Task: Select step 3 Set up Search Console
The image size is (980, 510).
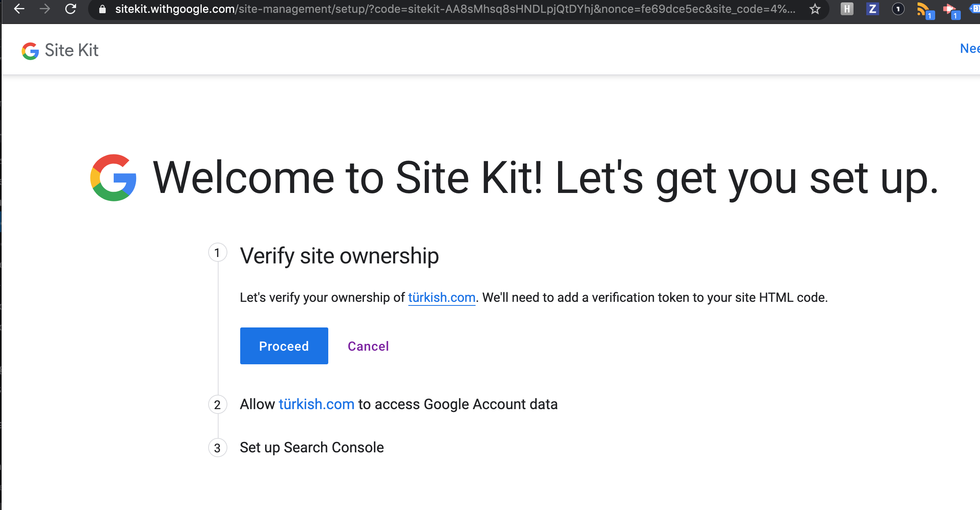Action: point(311,447)
